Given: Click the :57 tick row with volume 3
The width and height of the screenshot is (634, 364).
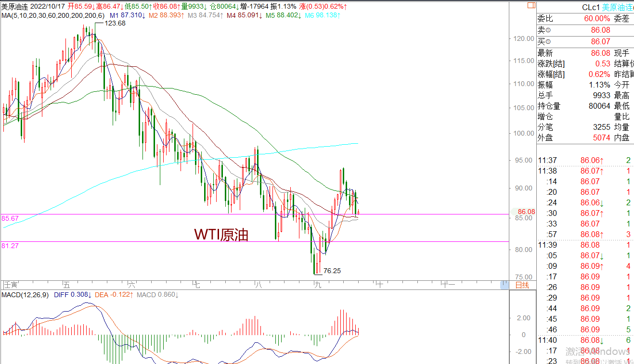Looking at the screenshot, I should 585,234.
